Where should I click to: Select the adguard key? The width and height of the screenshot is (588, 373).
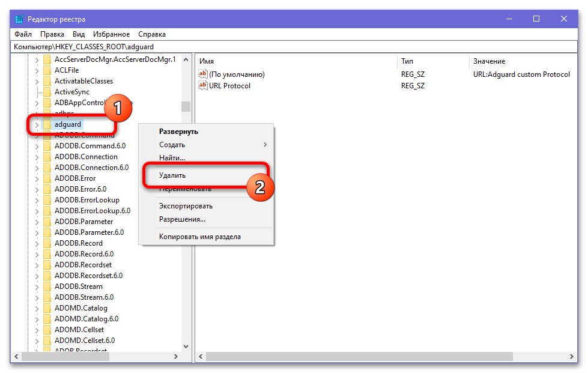(67, 124)
